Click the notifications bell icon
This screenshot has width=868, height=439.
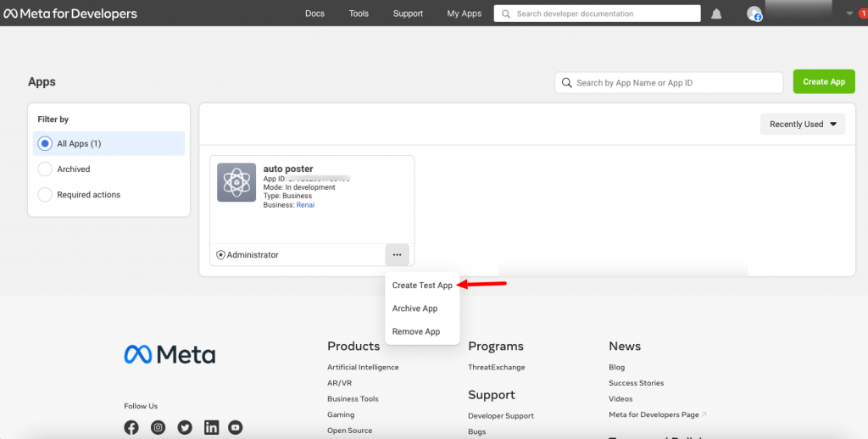[716, 14]
